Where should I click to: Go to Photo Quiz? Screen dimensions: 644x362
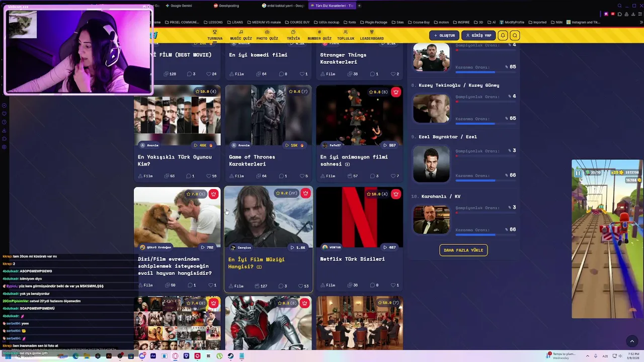tap(267, 35)
